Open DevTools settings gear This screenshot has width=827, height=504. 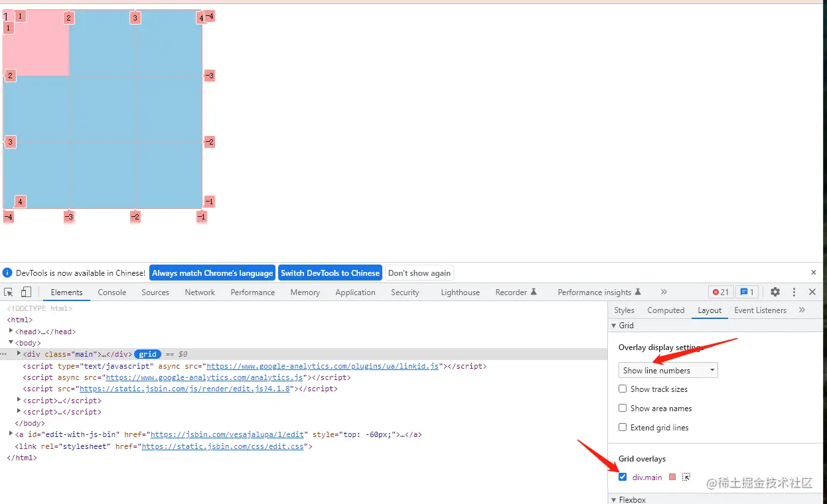775,292
